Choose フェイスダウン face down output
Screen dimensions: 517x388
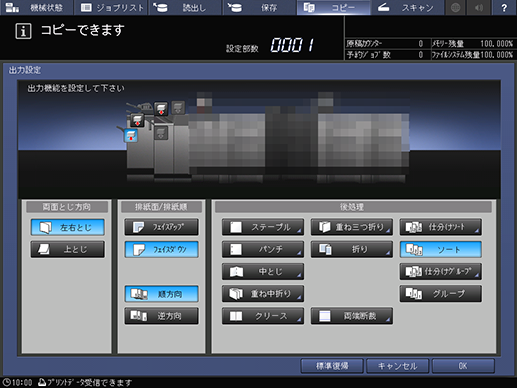[x=162, y=249]
